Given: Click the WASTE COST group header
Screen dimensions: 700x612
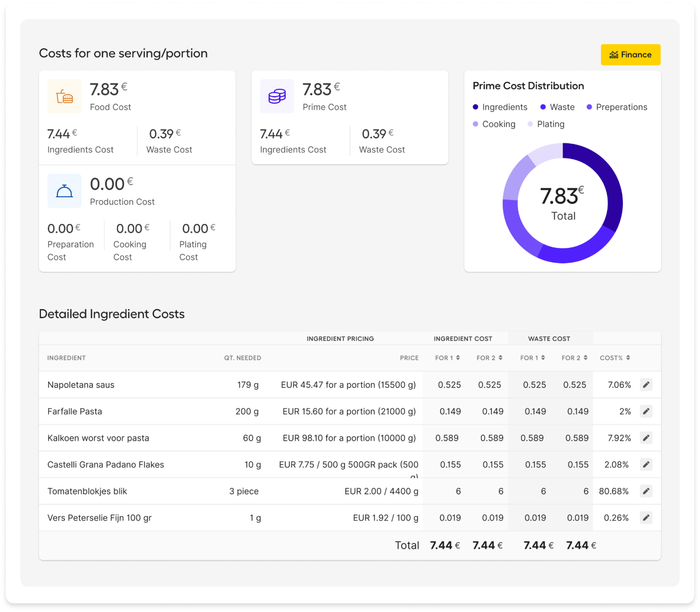Looking at the screenshot, I should (549, 339).
